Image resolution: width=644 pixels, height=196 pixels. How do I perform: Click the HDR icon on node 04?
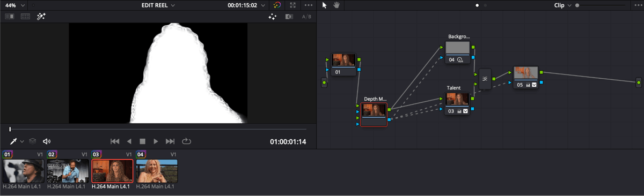coord(460,60)
